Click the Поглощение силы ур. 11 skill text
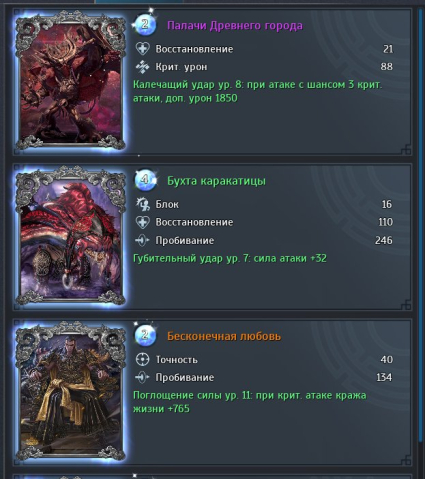Viewport: 425px width, 479px height. (249, 402)
